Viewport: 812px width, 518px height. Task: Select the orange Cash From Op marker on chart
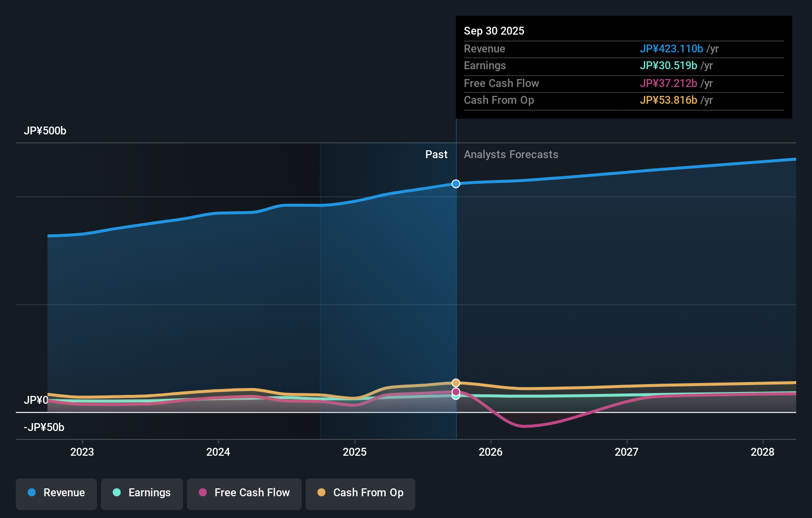click(x=455, y=382)
